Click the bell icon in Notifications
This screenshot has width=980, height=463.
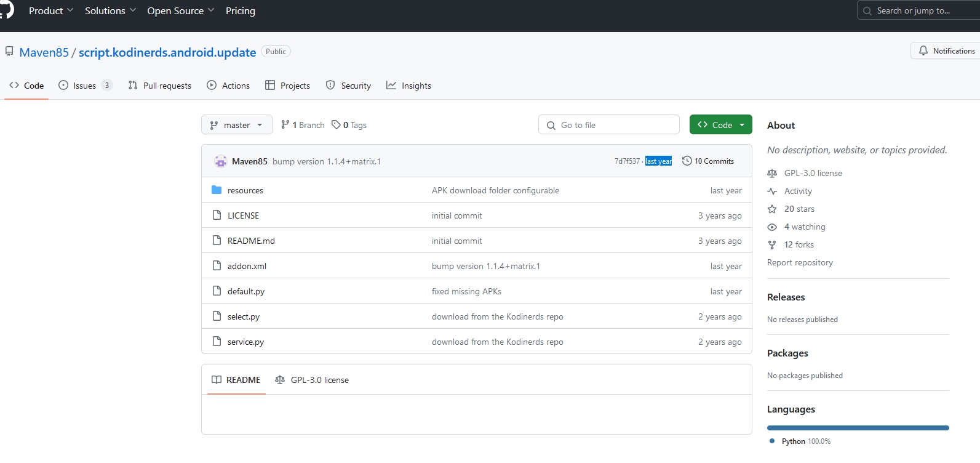click(x=923, y=50)
